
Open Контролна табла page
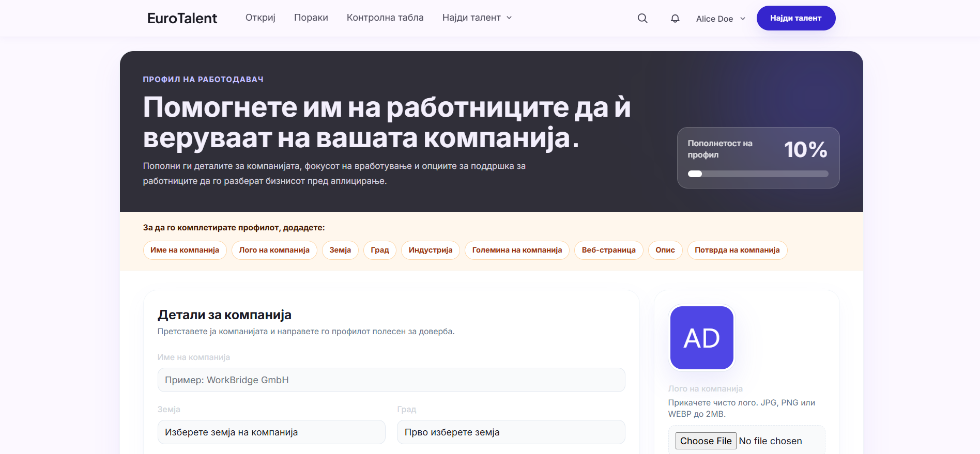tap(385, 18)
